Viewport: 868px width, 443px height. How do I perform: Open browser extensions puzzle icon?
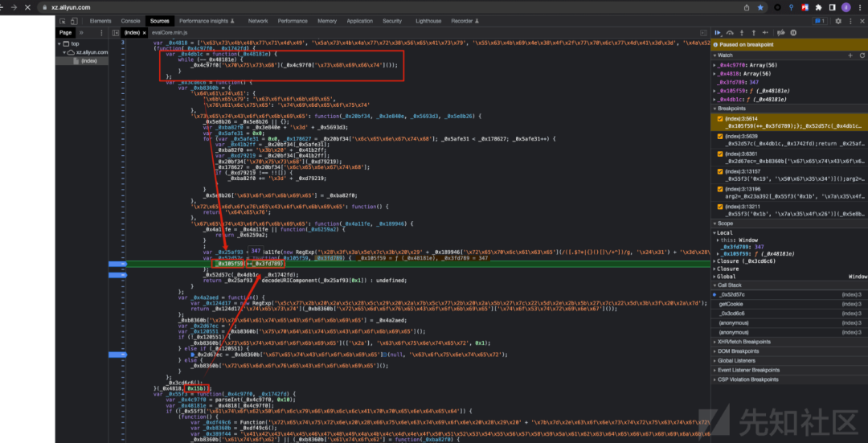pos(818,7)
